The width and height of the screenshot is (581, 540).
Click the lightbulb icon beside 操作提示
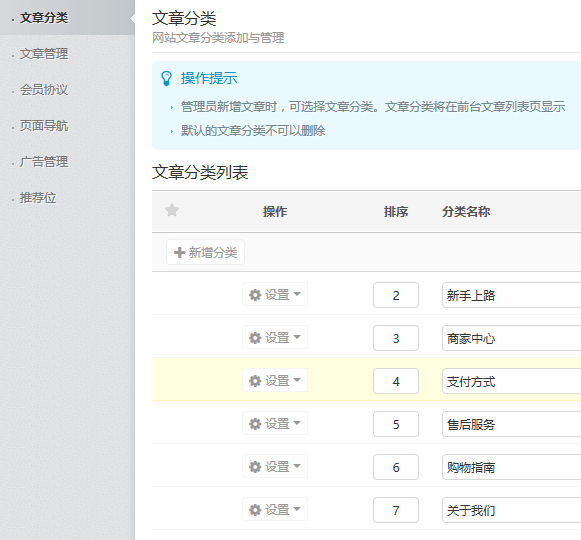pos(166,78)
